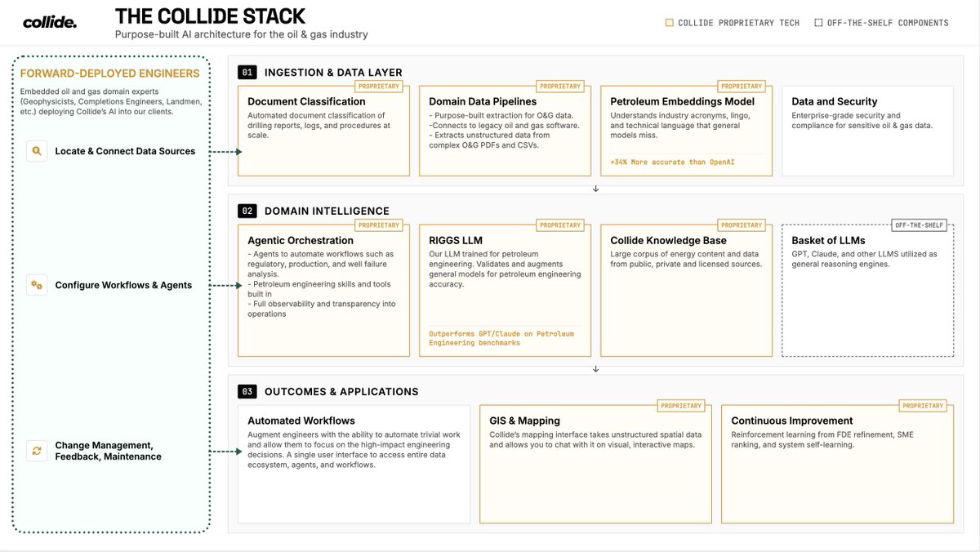Click the +34% More accurate than OpenAI note
Viewport: 980px width, 552px height.
[x=672, y=162]
